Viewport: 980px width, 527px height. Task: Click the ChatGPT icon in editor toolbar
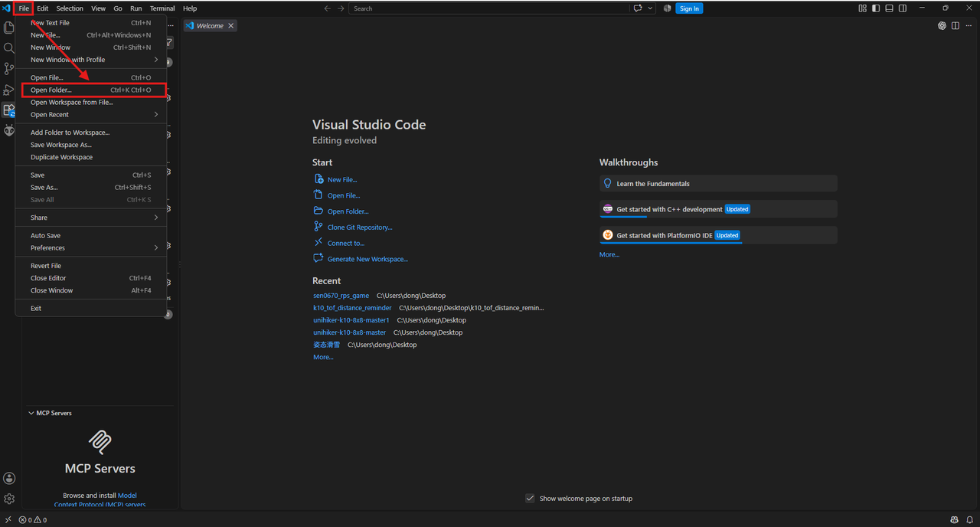tap(942, 26)
